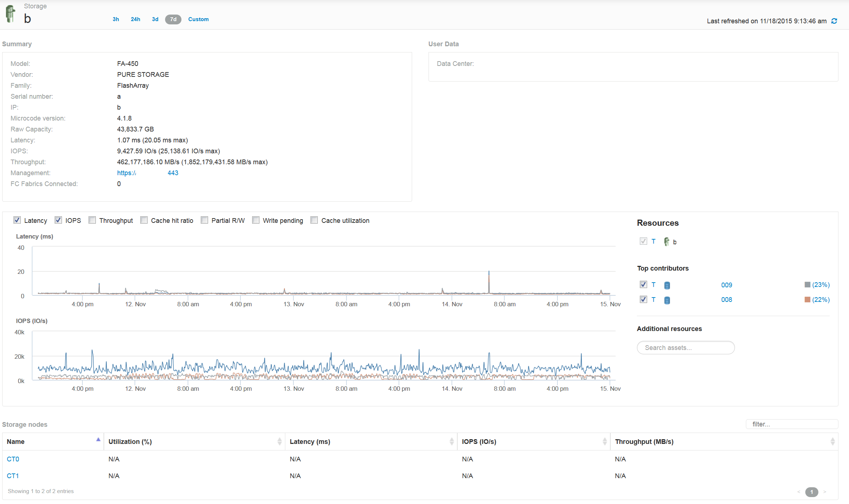
Task: Uncheck the Latency chart checkbox
Action: [x=17, y=220]
